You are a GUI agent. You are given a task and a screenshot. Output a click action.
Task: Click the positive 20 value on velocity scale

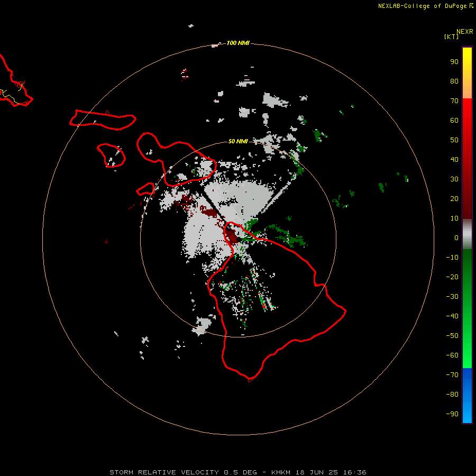454,198
